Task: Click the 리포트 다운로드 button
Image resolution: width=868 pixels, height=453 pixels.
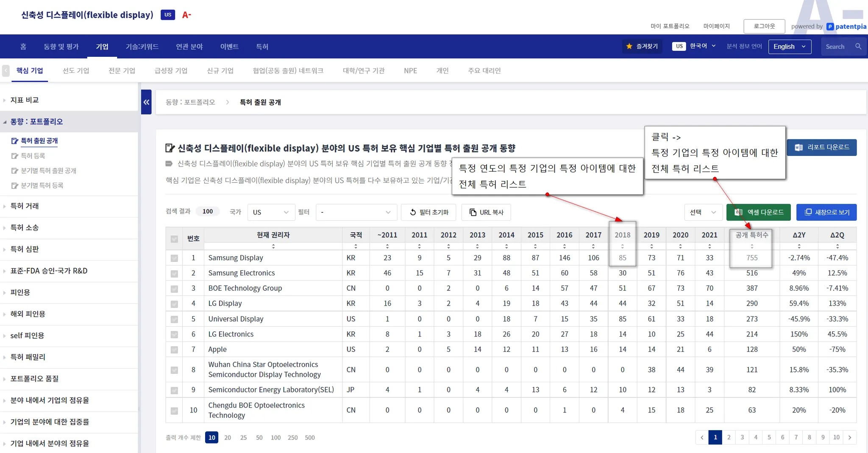Action: [x=822, y=147]
